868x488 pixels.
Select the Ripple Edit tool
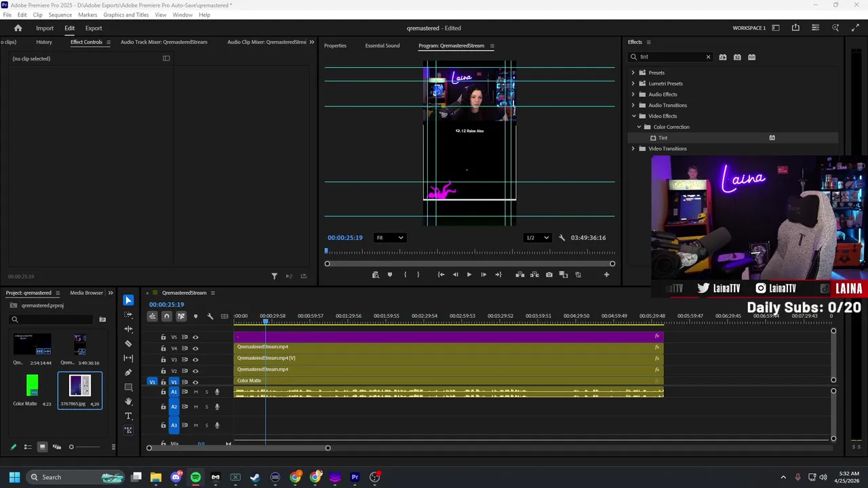(128, 329)
